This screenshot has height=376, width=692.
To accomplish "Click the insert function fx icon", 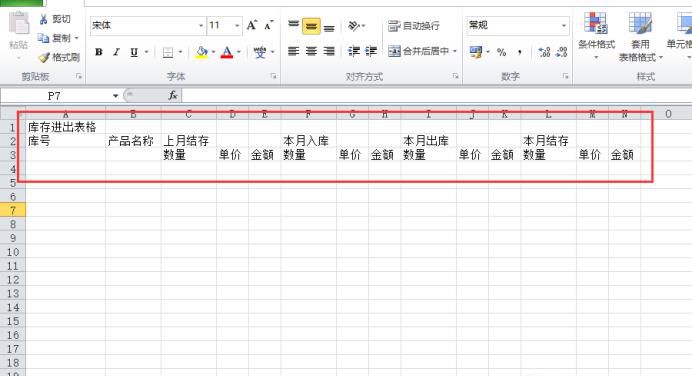I will point(173,95).
